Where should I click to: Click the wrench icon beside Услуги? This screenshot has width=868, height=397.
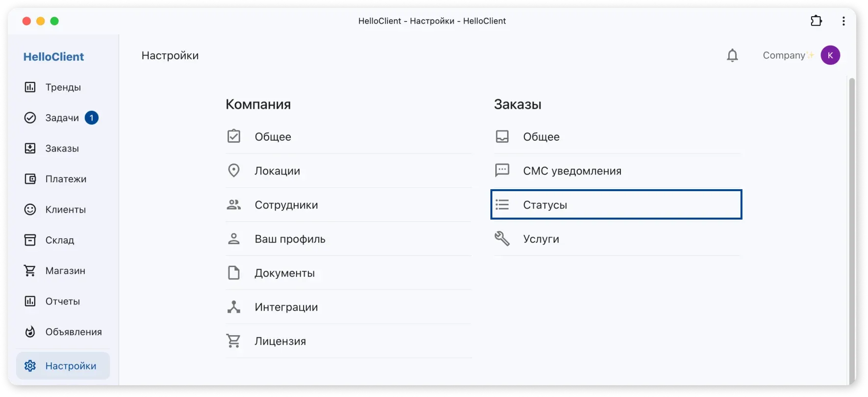(x=502, y=239)
